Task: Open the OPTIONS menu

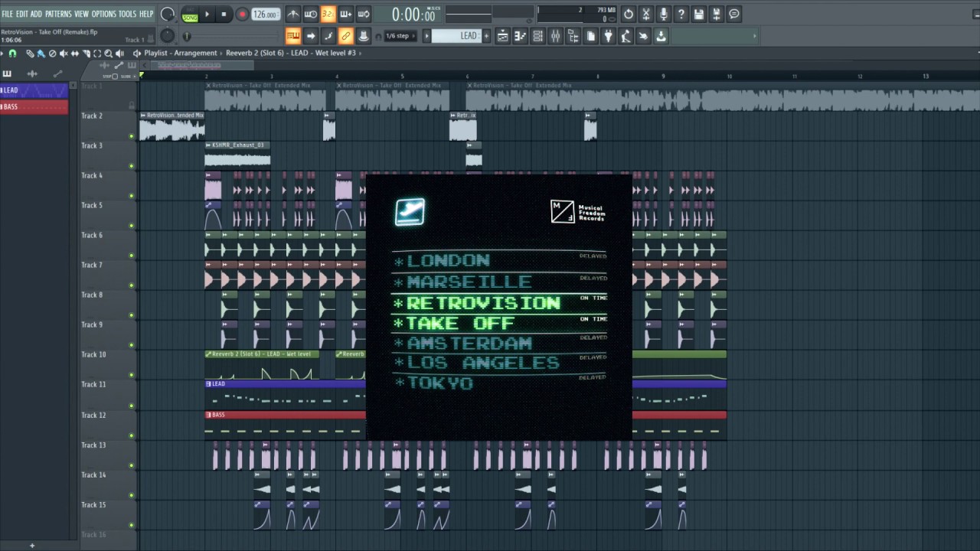Action: (x=104, y=14)
